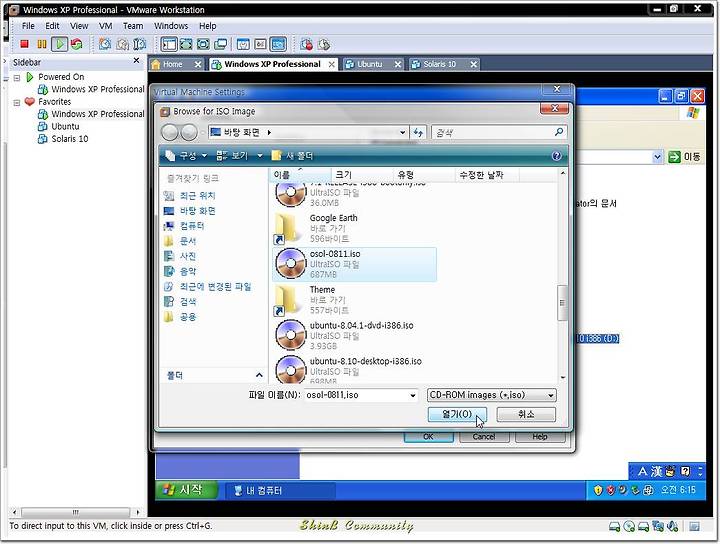Open the CD-ROM images file type dropdown

(x=491, y=395)
